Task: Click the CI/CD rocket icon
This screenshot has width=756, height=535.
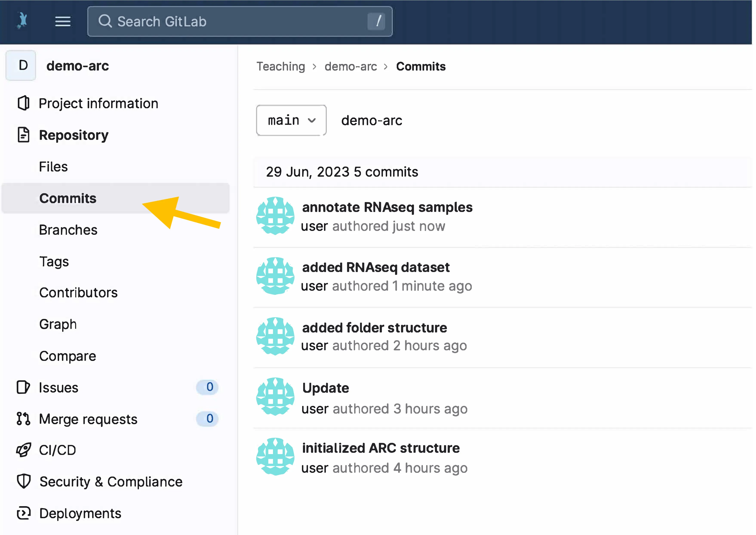Action: (x=23, y=450)
